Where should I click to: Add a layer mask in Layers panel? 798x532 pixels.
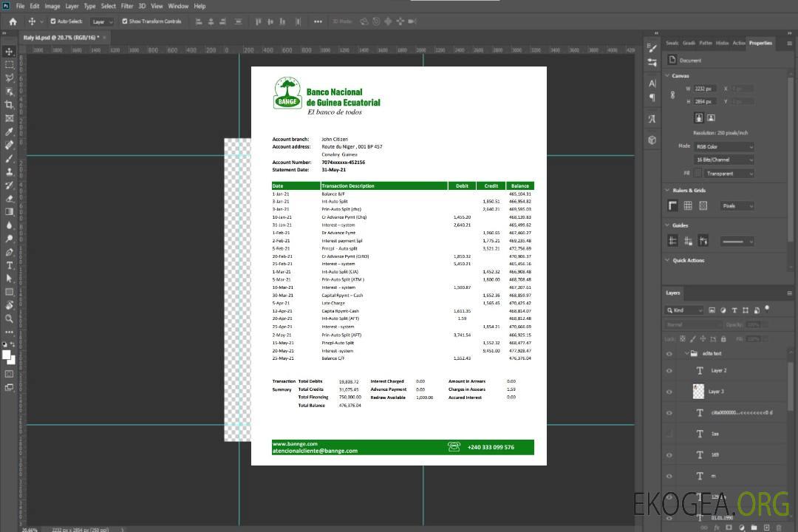tap(729, 528)
